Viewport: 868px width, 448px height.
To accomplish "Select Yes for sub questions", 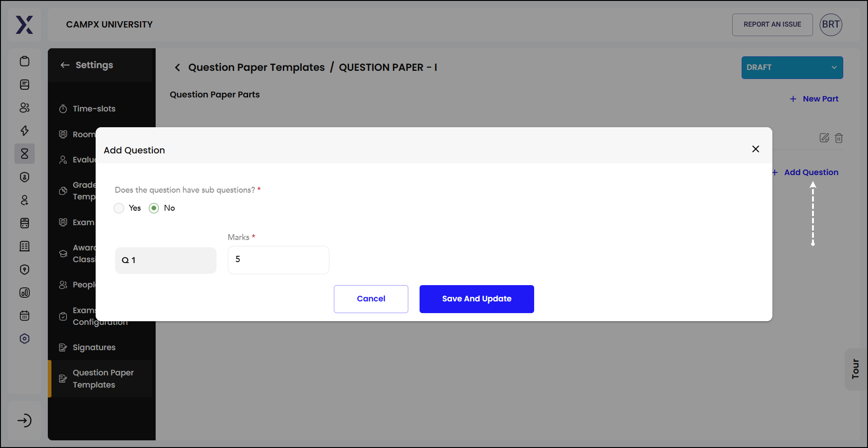I will [119, 208].
